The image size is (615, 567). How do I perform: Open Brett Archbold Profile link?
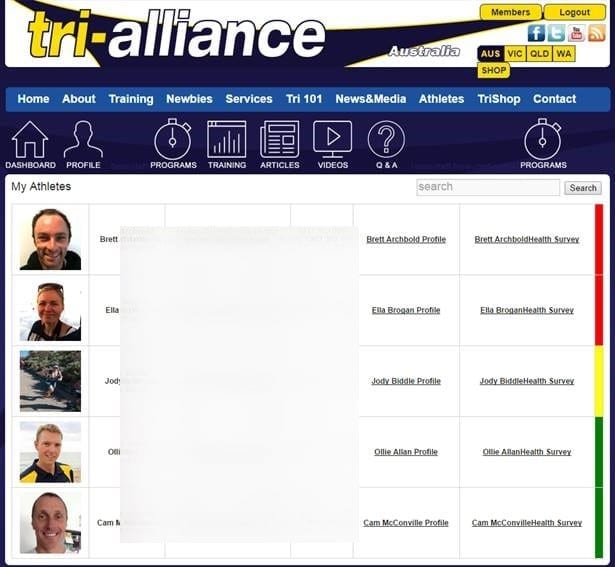406,240
